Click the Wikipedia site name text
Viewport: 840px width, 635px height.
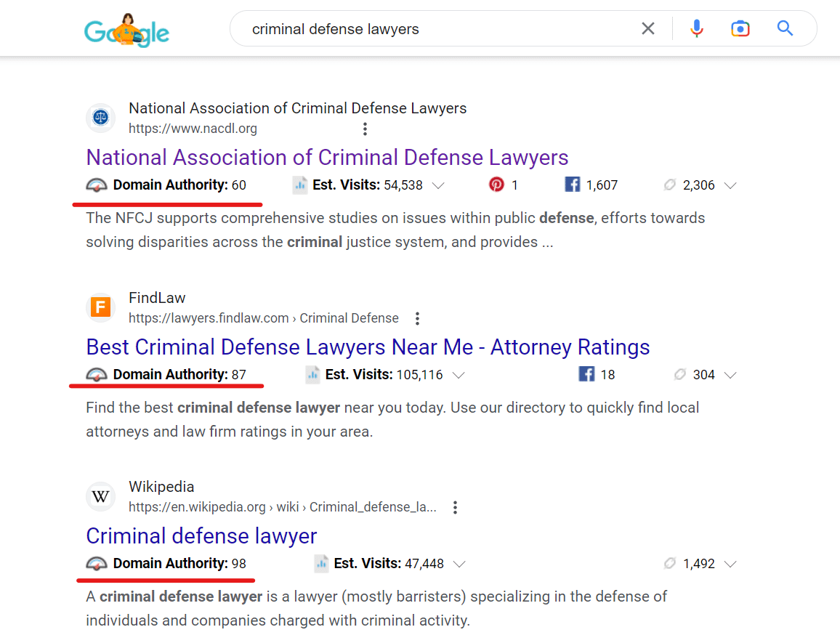tap(161, 487)
